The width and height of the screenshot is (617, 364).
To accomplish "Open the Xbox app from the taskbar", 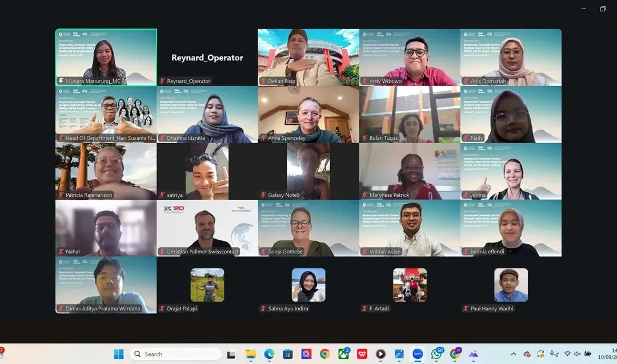I will 343,354.
